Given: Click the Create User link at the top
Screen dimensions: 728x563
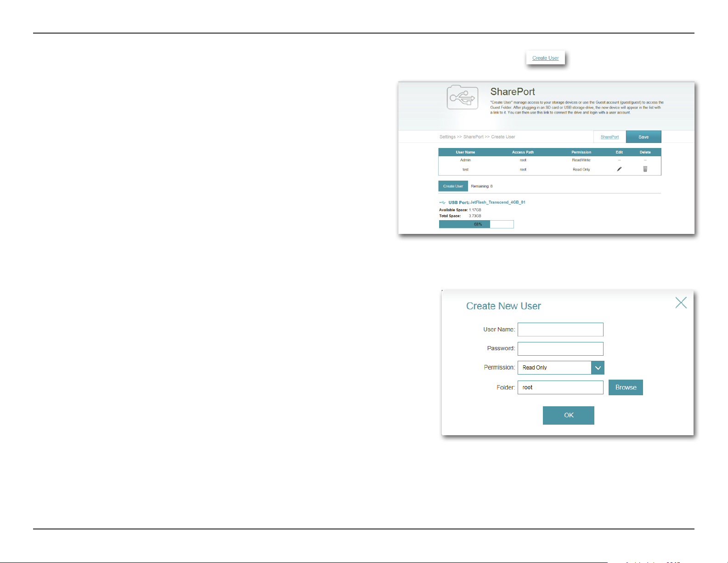Looking at the screenshot, I should click(545, 58).
